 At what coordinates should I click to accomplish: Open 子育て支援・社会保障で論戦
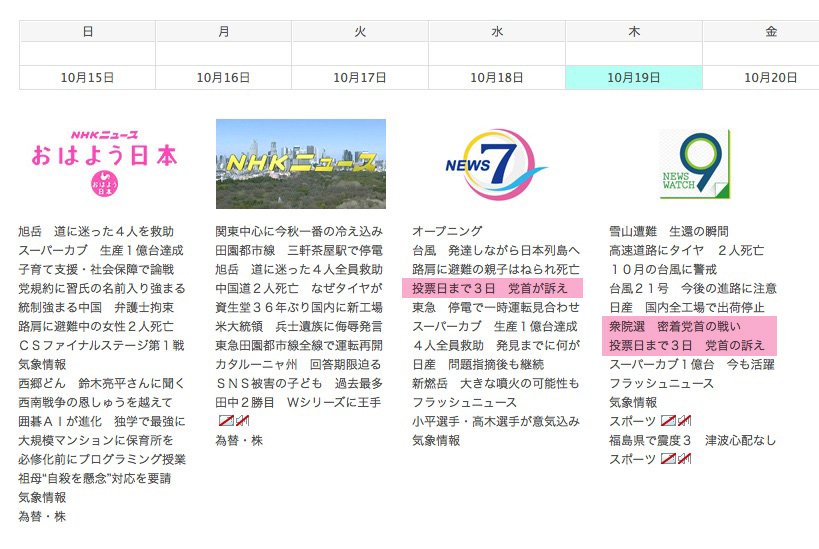click(96, 270)
